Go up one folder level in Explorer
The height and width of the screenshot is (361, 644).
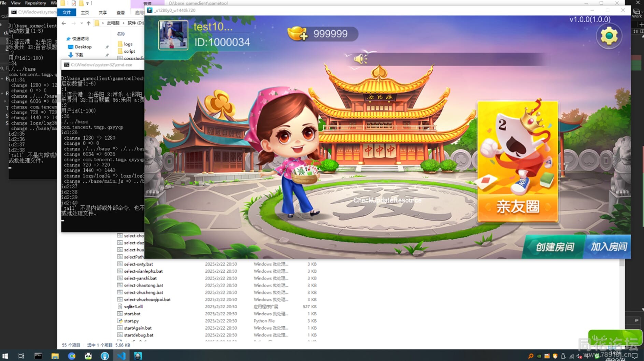click(x=88, y=23)
